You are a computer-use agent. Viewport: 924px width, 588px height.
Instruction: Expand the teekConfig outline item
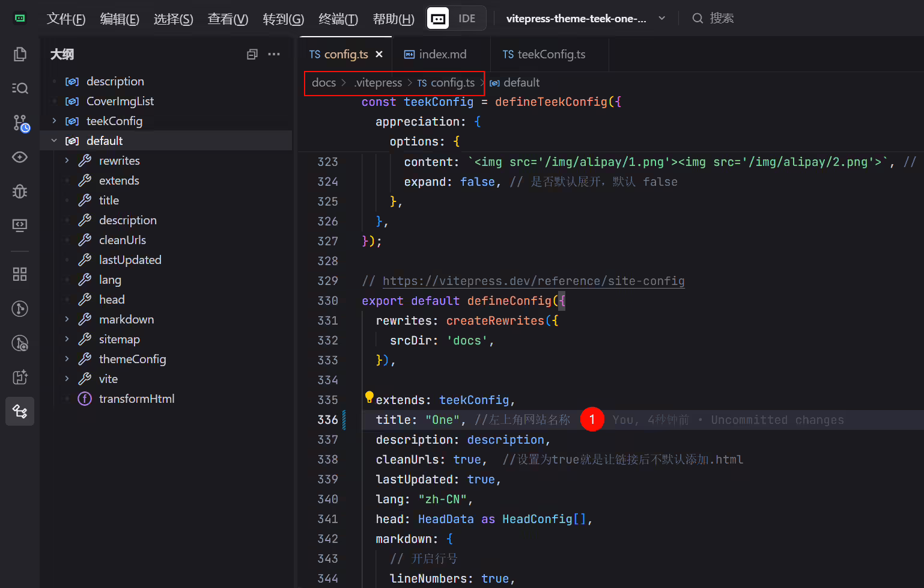click(x=54, y=121)
